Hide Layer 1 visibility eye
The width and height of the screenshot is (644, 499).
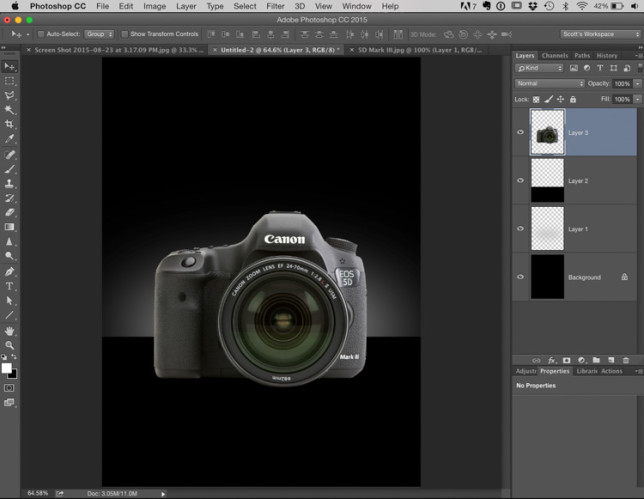[x=520, y=228]
